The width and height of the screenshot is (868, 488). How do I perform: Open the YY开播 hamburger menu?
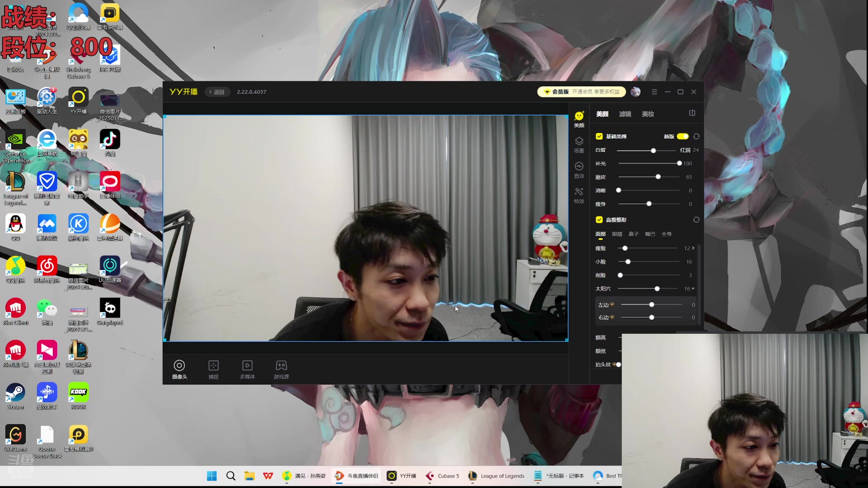[x=654, y=92]
